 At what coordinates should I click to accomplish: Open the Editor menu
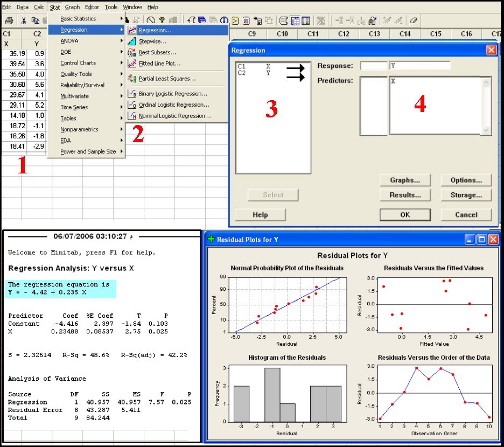92,7
